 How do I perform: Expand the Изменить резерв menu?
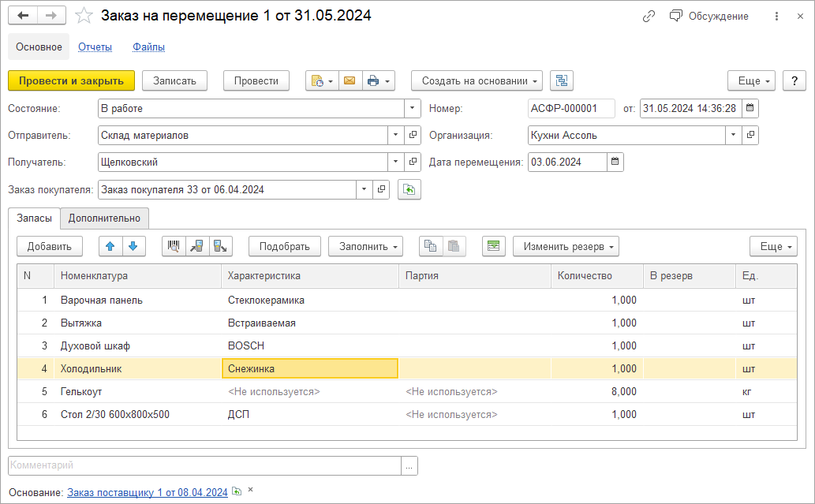point(565,246)
